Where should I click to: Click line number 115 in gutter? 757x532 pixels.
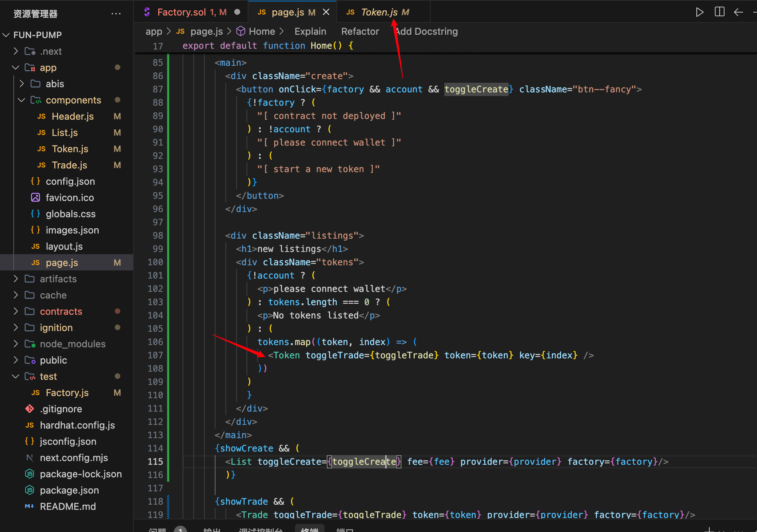point(155,461)
